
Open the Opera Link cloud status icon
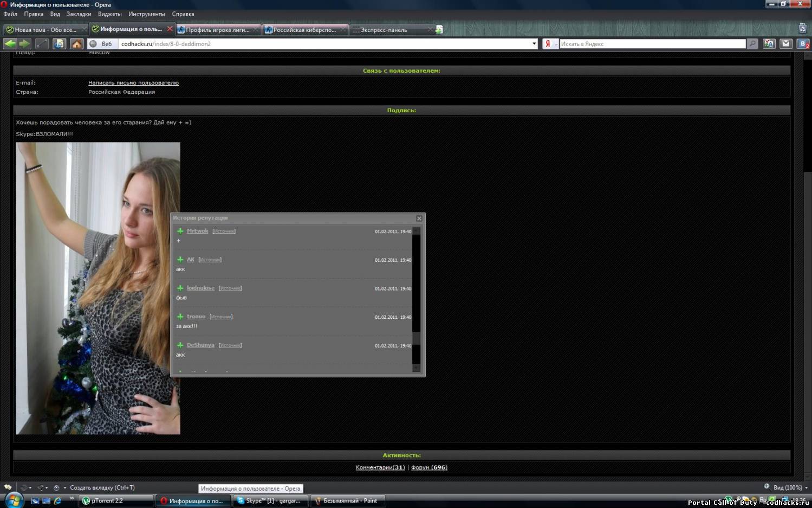(23, 487)
